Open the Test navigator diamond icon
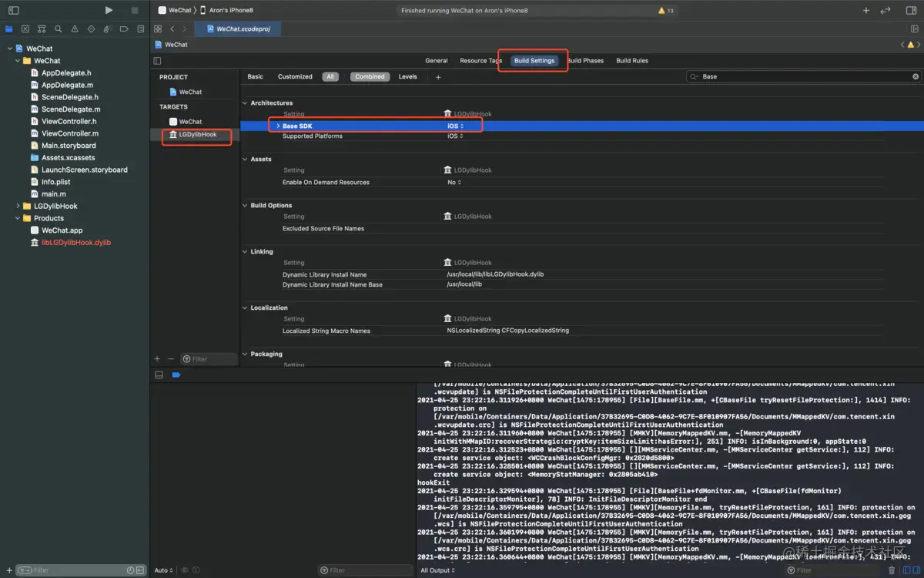Image resolution: width=924 pixels, height=578 pixels. [x=91, y=29]
